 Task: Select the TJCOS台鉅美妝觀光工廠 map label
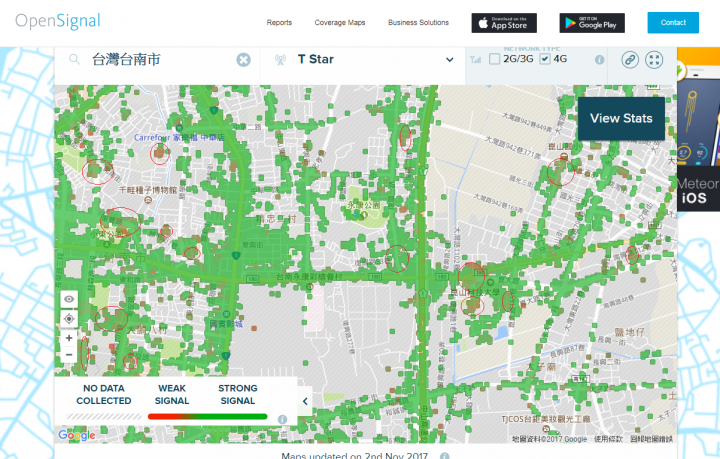click(546, 419)
